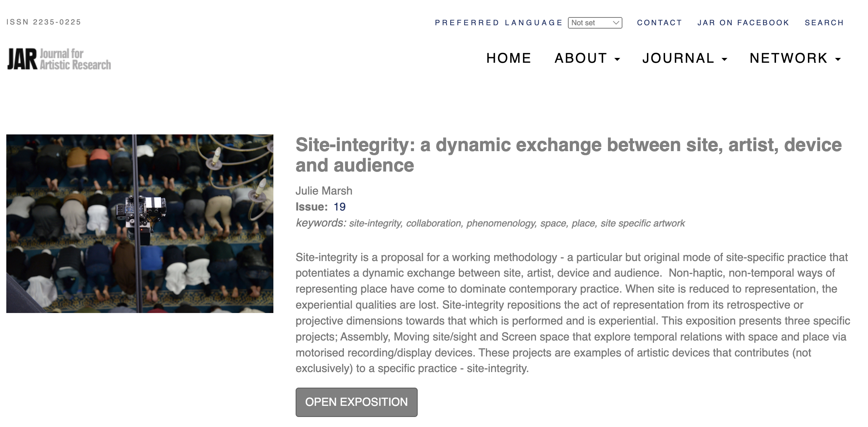The width and height of the screenshot is (868, 427).
Task: Open the Contact link
Action: pyautogui.click(x=660, y=23)
